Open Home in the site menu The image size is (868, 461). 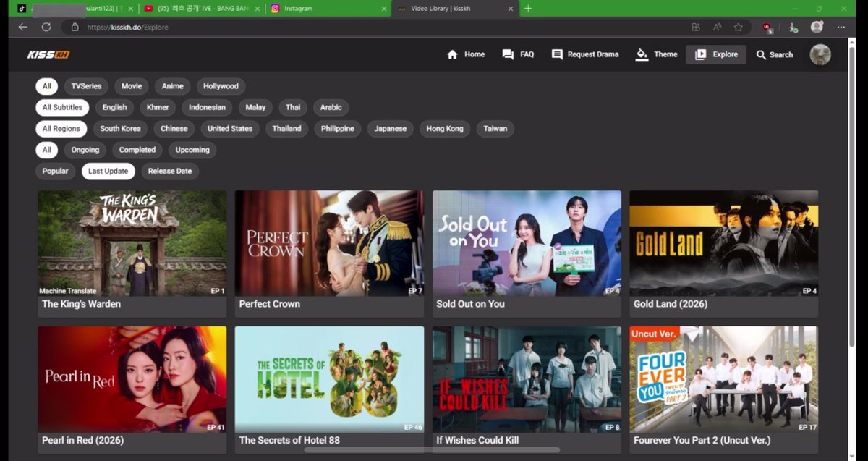pyautogui.click(x=466, y=54)
